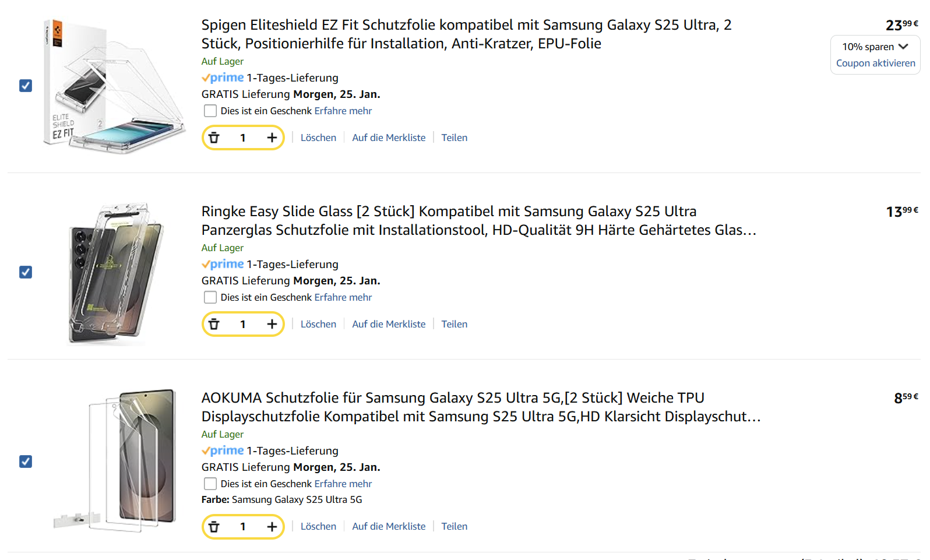930x560 pixels.
Task: Increase Ringke Easy Slide Glass quantity
Action: click(x=272, y=325)
